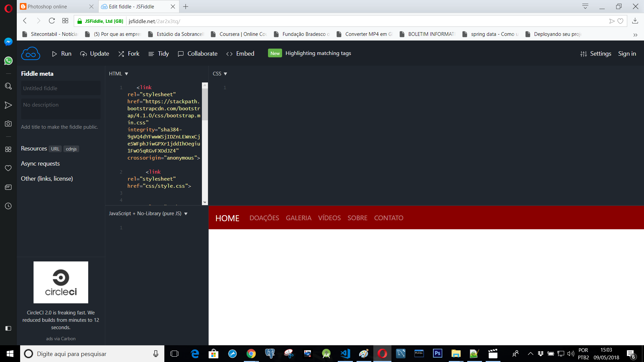This screenshot has width=644, height=362.
Task: Click the address bar URL
Action: [x=154, y=21]
